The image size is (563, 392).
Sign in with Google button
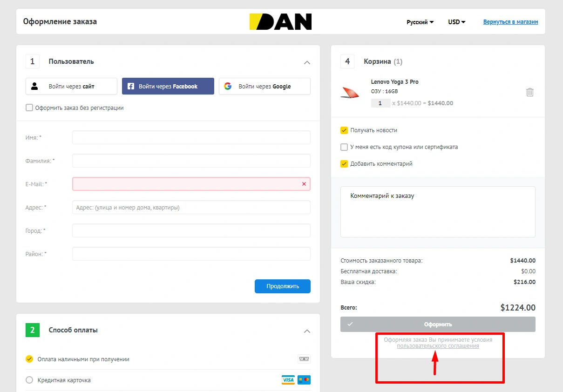click(x=265, y=86)
